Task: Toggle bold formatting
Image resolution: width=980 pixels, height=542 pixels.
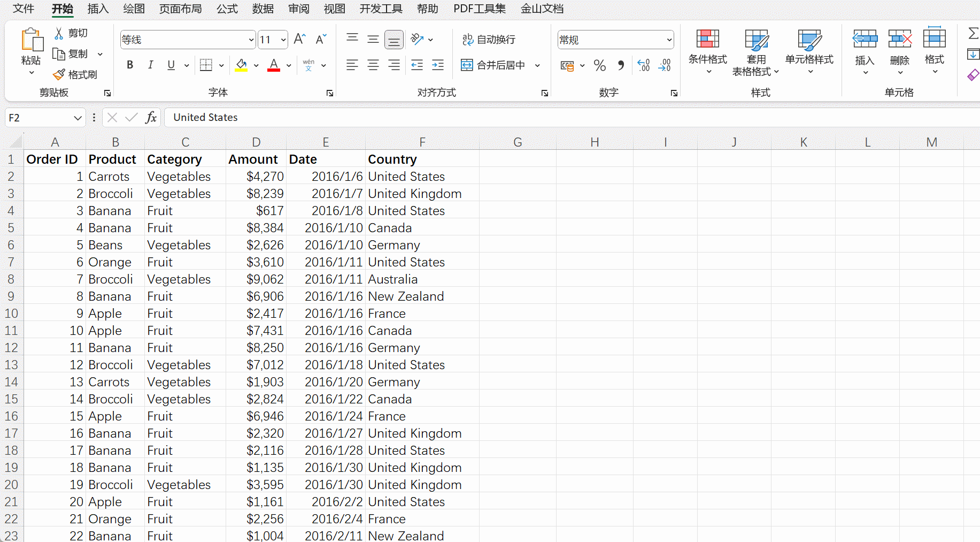Action: (130, 65)
